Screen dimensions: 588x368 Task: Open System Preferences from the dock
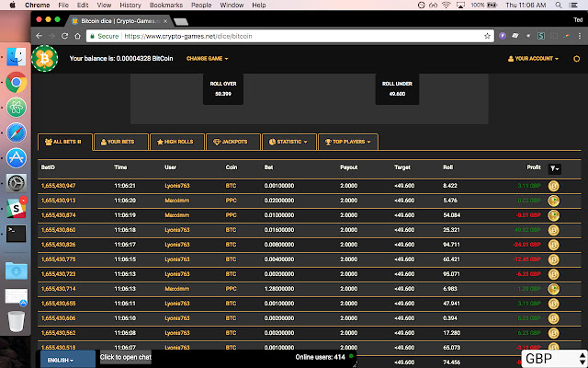pyautogui.click(x=17, y=183)
